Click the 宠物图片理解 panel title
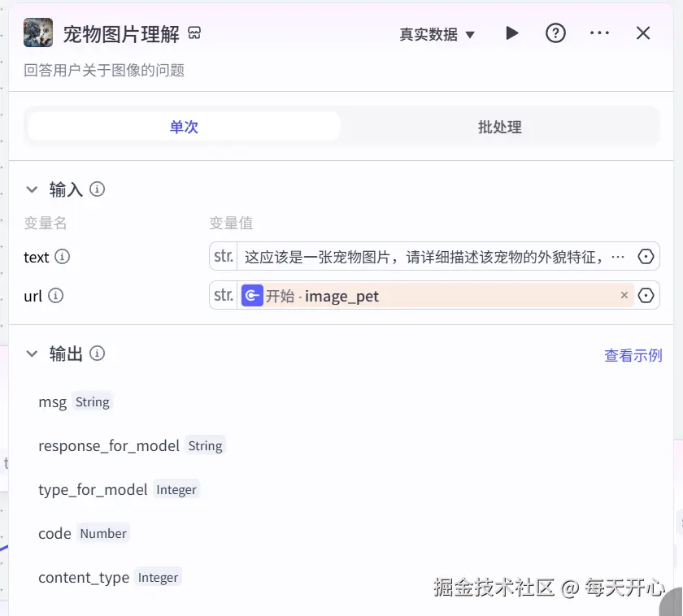The height and width of the screenshot is (616, 683). click(121, 34)
